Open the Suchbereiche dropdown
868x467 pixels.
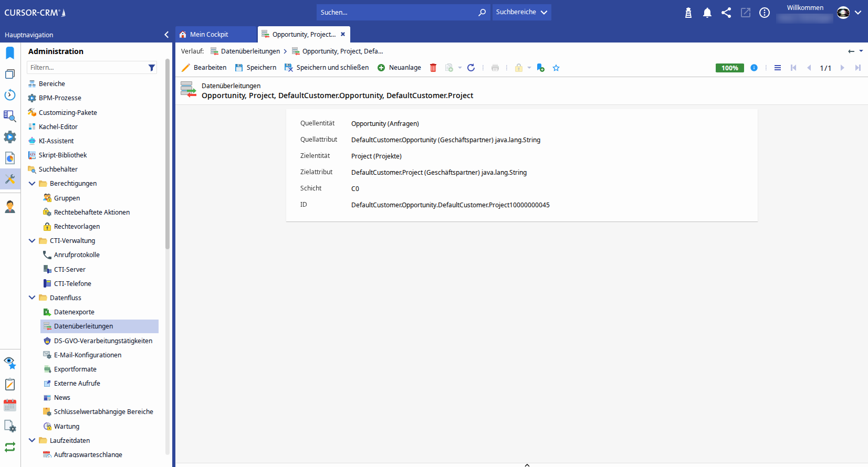pyautogui.click(x=521, y=12)
